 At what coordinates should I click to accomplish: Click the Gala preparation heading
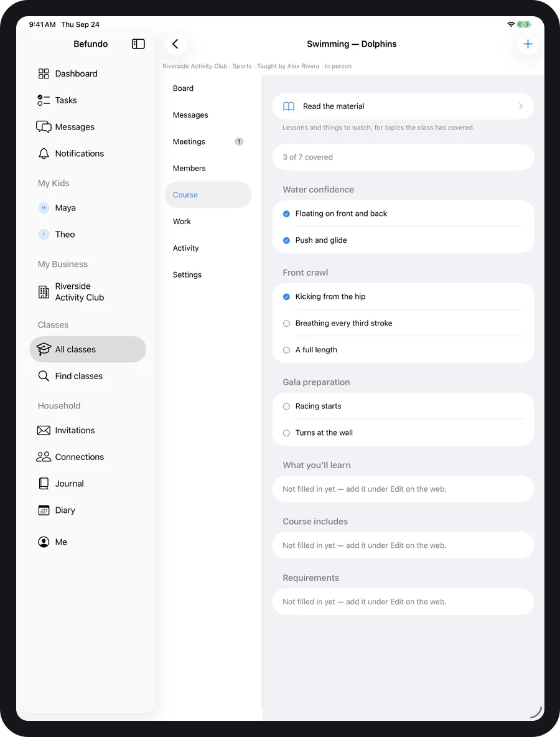click(x=316, y=382)
